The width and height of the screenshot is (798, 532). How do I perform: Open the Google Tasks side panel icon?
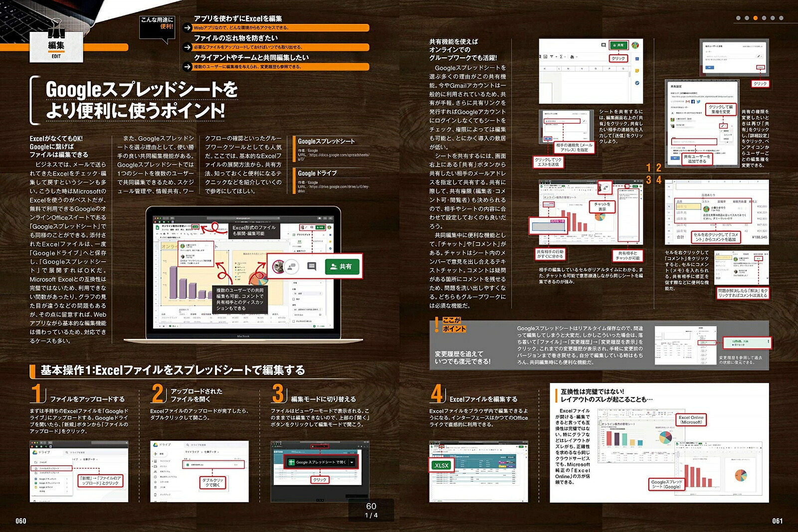coord(637,83)
